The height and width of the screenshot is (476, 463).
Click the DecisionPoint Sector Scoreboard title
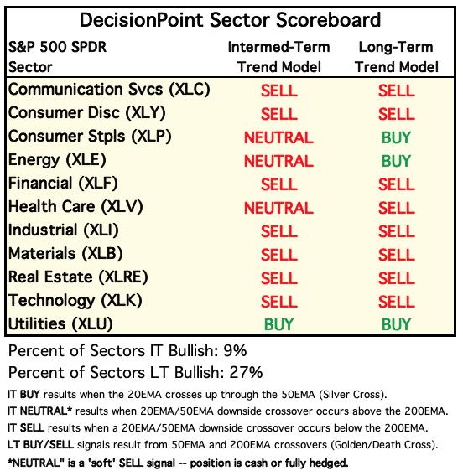click(x=230, y=21)
